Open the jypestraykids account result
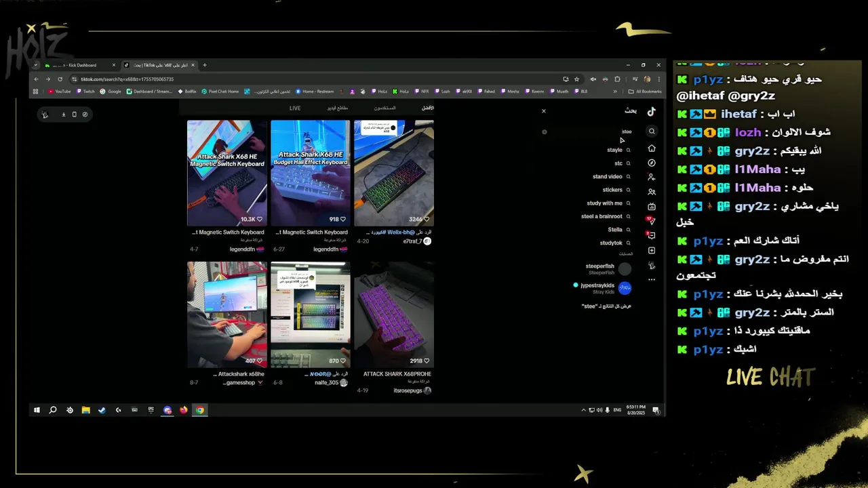 [602, 288]
